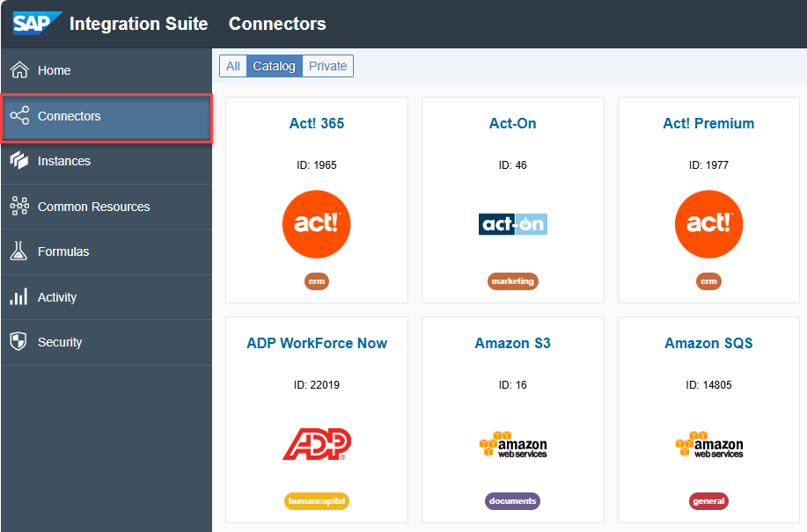Screen dimensions: 807x532
Task: Click crm tag on Act! 365 card
Action: click(x=317, y=281)
